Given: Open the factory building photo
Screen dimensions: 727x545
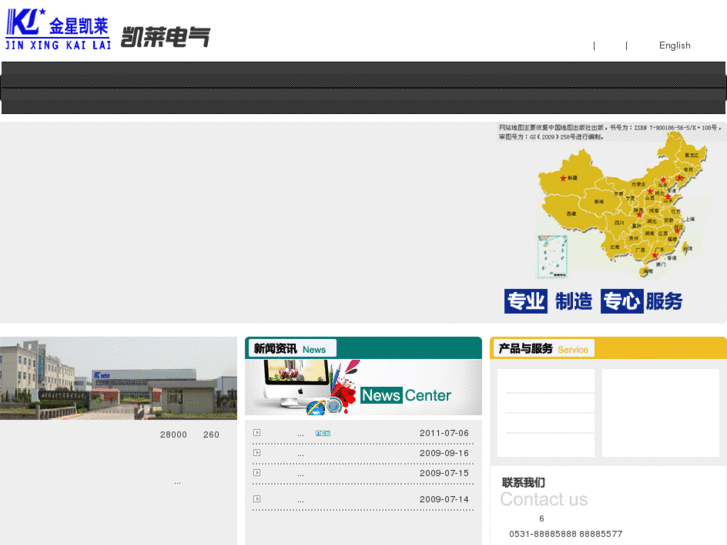Looking at the screenshot, I should [118, 378].
